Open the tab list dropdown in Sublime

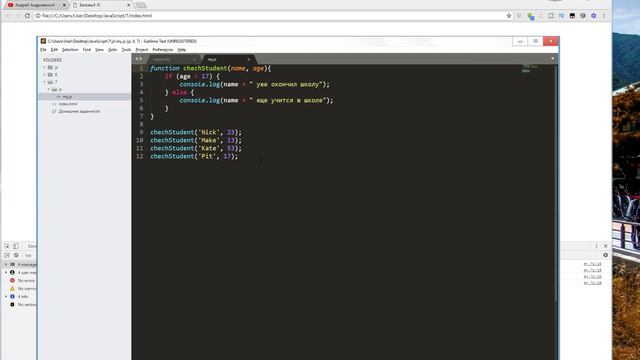pyautogui.click(x=552, y=59)
